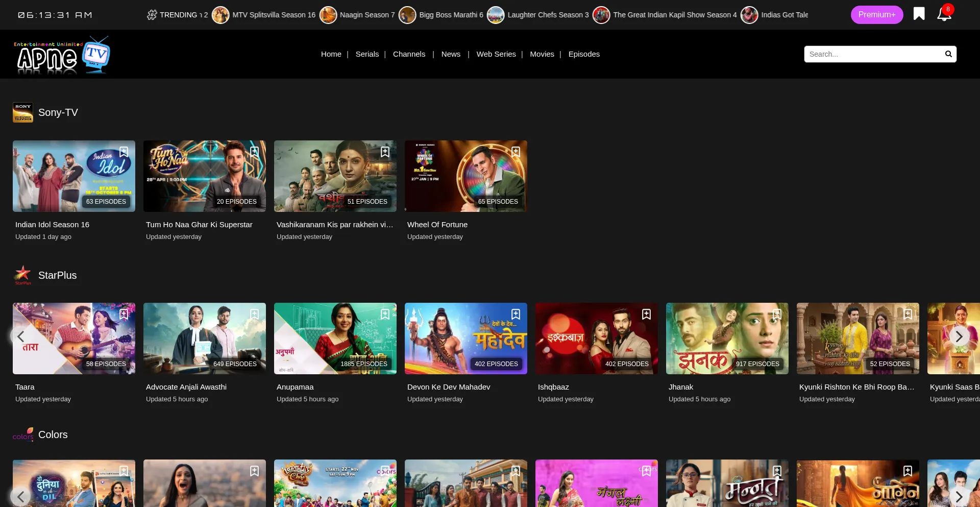Viewport: 980px width, 507px height.
Task: Open Serials menu item
Action: (x=367, y=54)
